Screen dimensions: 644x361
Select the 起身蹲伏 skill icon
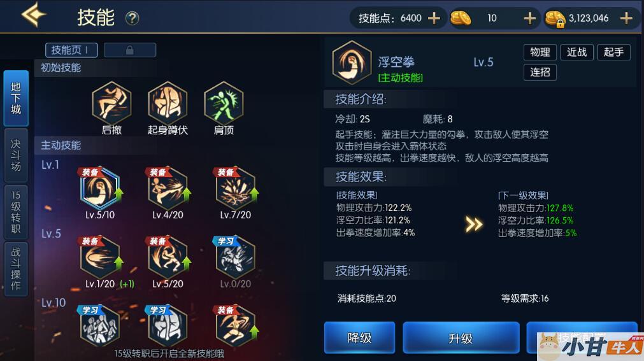click(x=168, y=103)
